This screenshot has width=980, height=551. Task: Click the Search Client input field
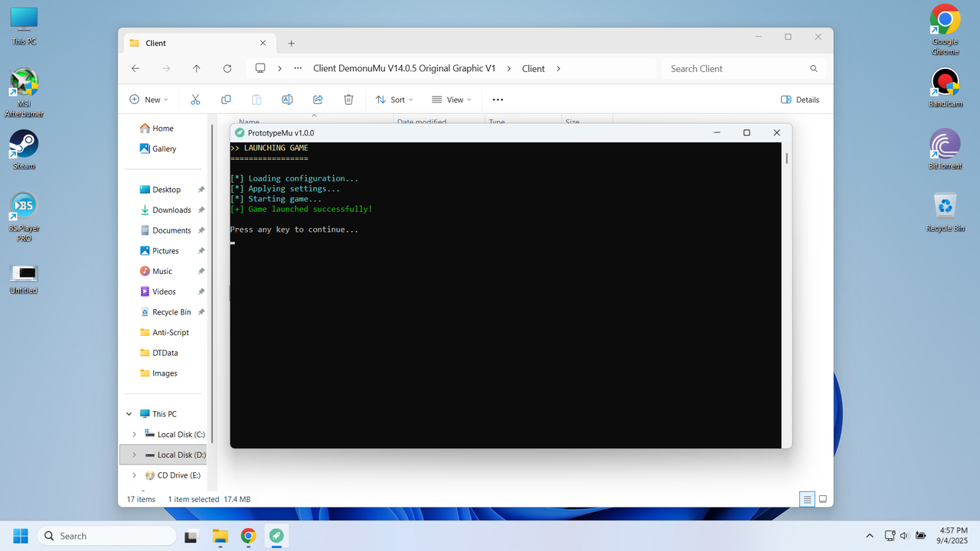pos(743,68)
